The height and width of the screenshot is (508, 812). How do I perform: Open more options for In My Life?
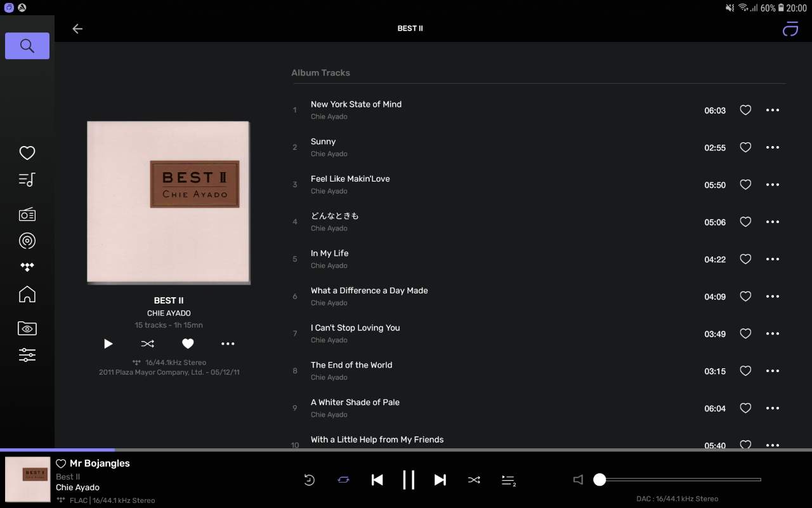pos(772,259)
